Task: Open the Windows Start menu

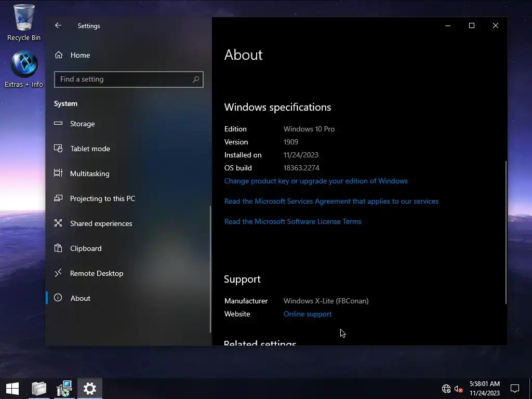Action: coord(12,389)
